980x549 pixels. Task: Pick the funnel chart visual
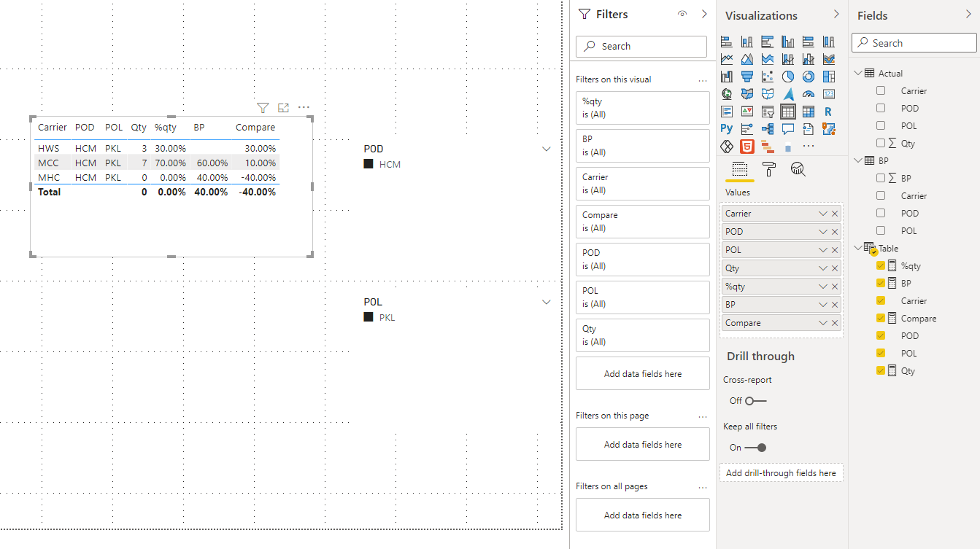coord(747,77)
